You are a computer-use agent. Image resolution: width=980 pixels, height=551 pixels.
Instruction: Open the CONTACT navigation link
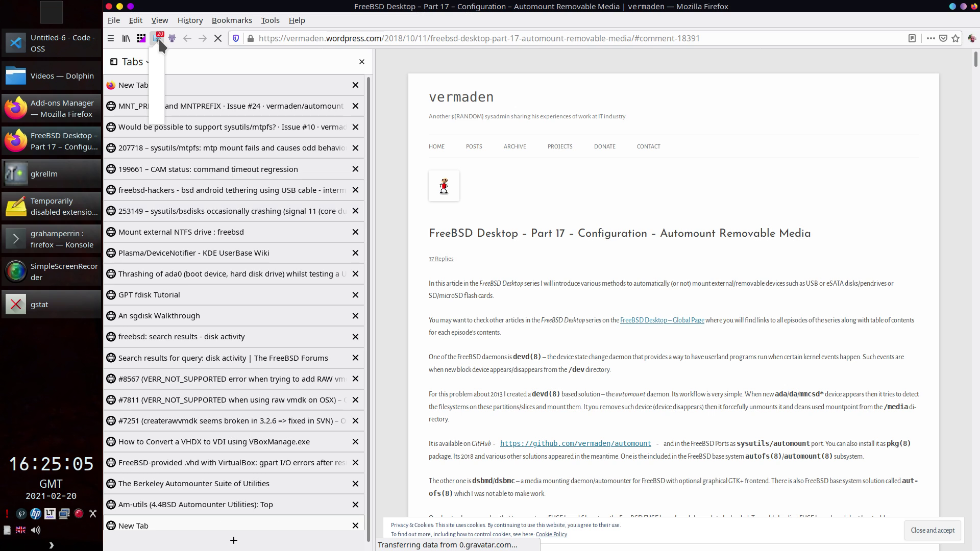click(648, 146)
